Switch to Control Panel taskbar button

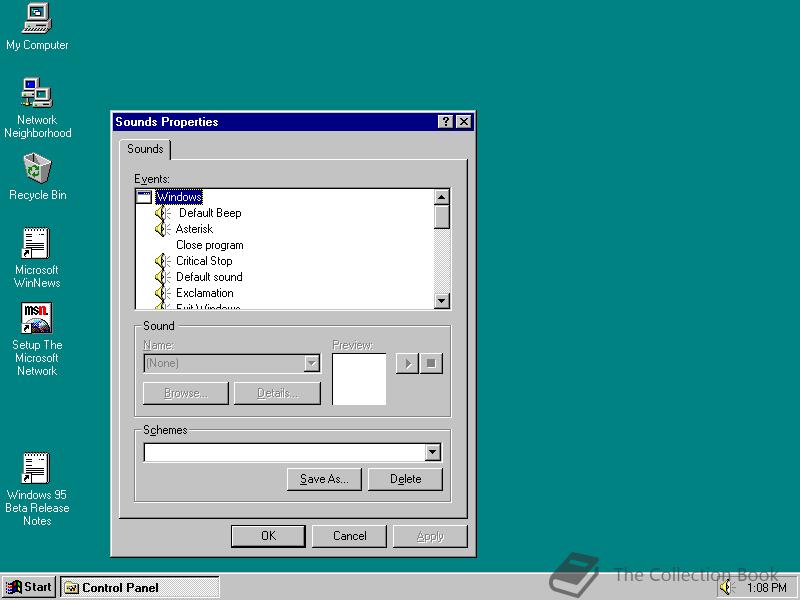click(140, 587)
